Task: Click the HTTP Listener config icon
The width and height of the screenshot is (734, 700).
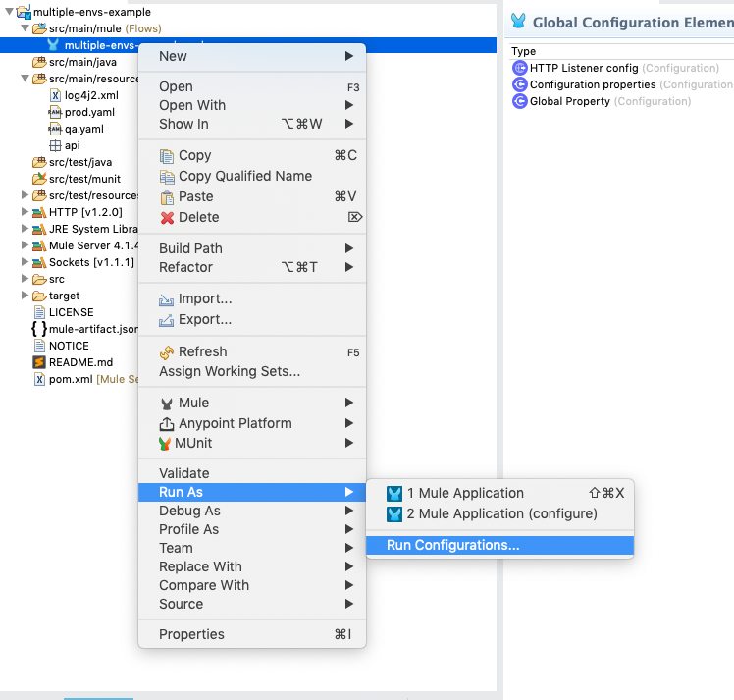Action: coord(520,68)
